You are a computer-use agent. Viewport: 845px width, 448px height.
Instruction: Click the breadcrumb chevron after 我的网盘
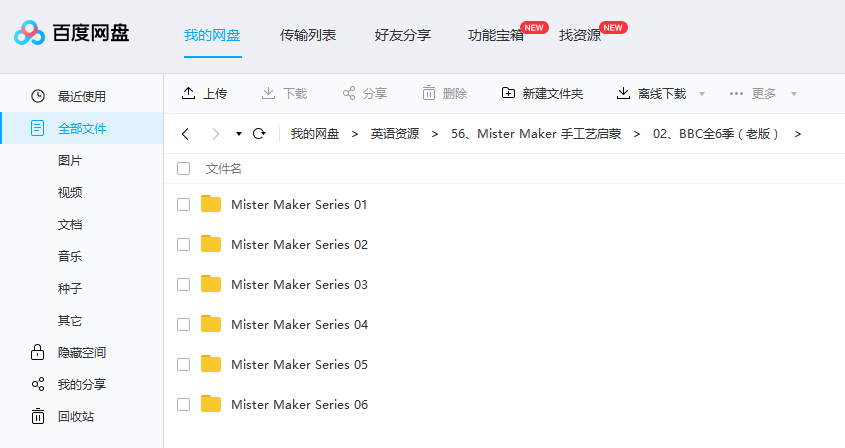point(355,134)
